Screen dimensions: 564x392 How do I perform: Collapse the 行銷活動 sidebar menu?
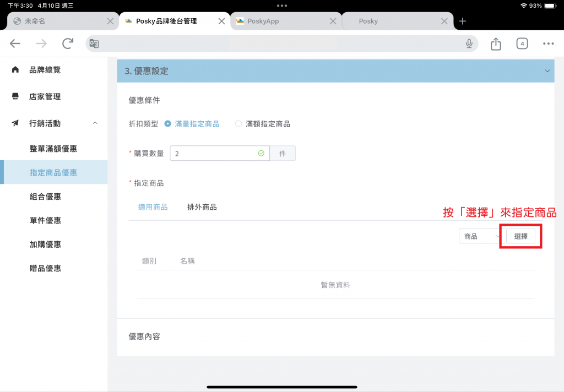pyautogui.click(x=95, y=123)
